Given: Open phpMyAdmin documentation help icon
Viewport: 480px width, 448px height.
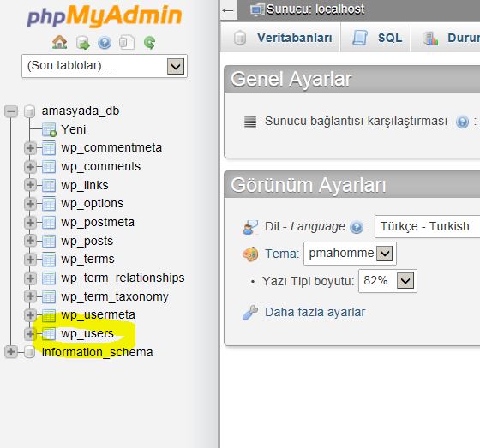Looking at the screenshot, I should click(105, 43).
